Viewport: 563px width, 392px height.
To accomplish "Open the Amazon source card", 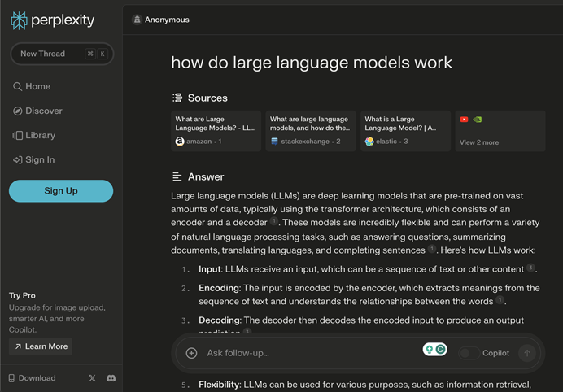I will (216, 131).
